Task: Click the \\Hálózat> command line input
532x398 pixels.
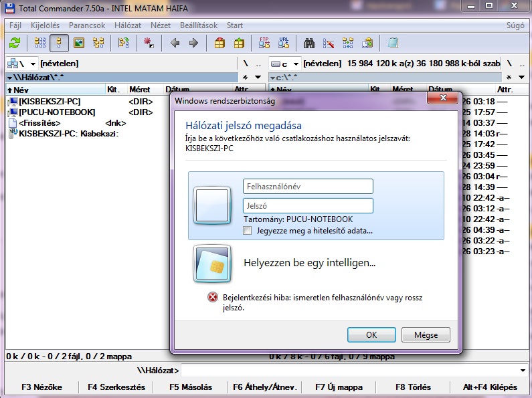Action: click(349, 371)
